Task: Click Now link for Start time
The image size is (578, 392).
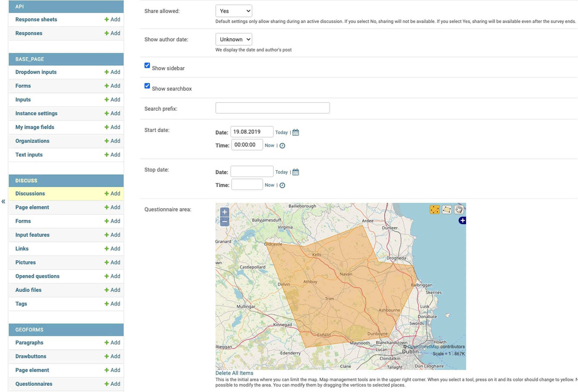Action: coord(269,146)
